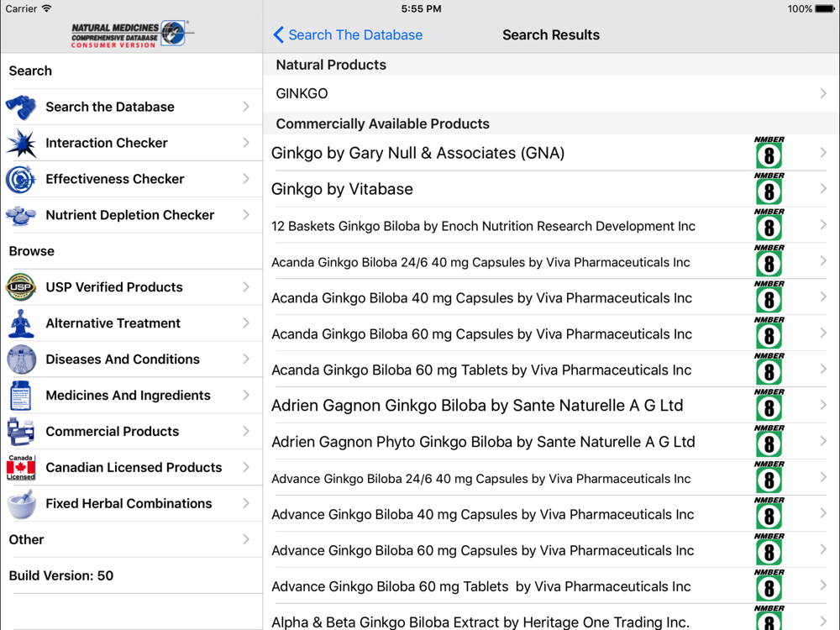The height and width of the screenshot is (630, 840).
Task: Click the starburst Interaction Checker icon
Action: pos(21,143)
